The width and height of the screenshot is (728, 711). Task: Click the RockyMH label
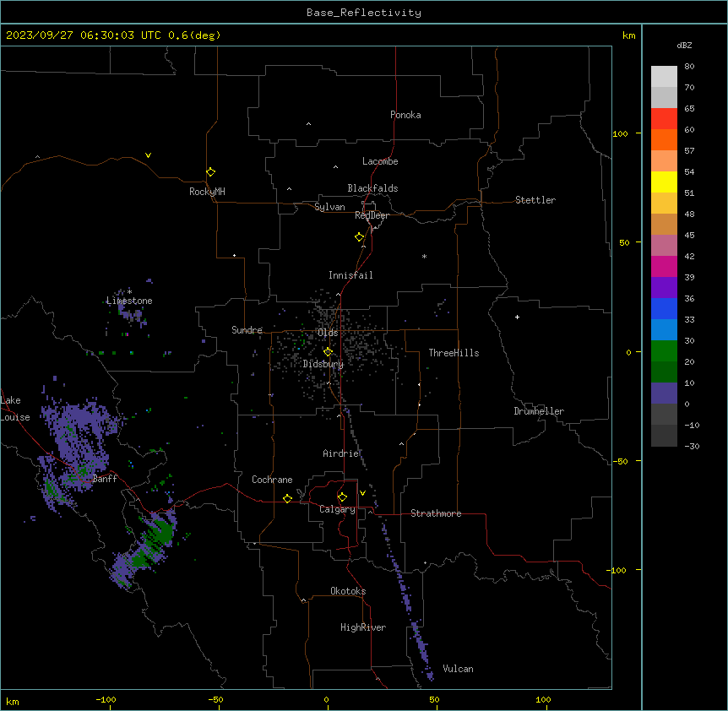coord(207,192)
